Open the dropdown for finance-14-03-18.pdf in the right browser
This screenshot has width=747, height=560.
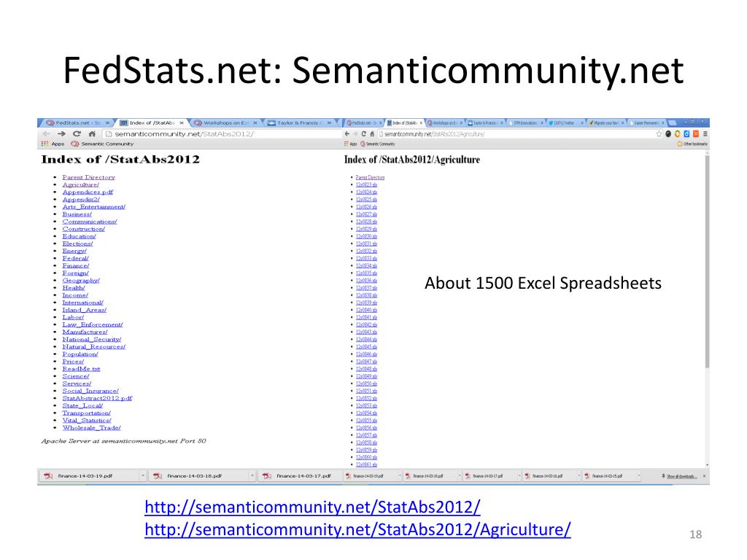click(x=460, y=475)
